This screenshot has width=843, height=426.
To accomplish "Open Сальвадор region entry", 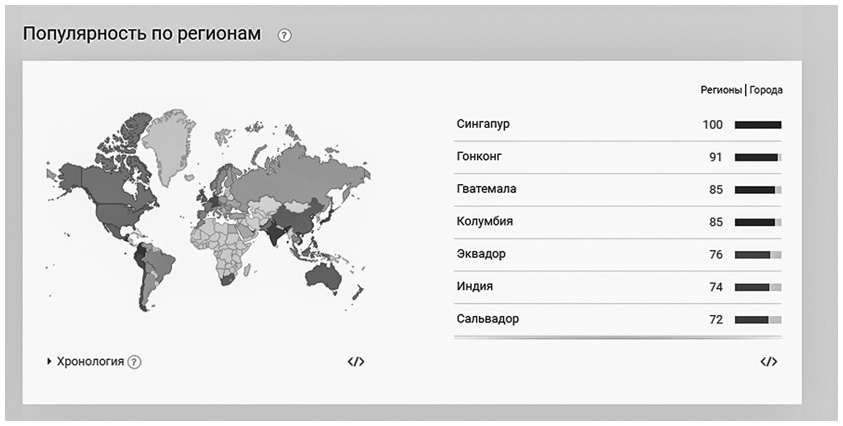I will (487, 319).
